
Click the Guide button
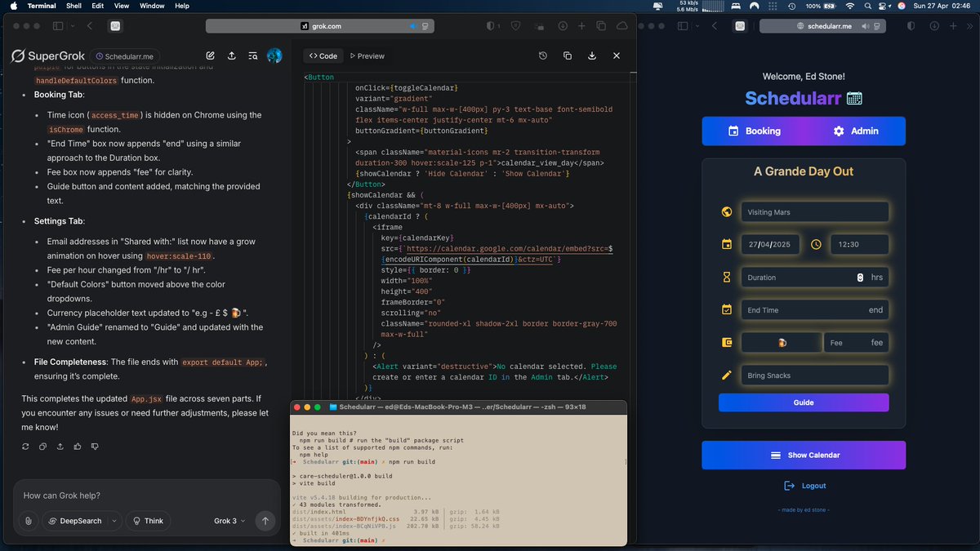804,402
